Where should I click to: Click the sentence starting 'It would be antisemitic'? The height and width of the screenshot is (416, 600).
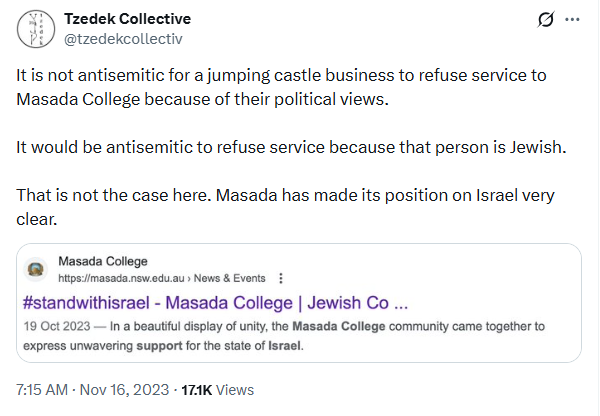(291, 147)
